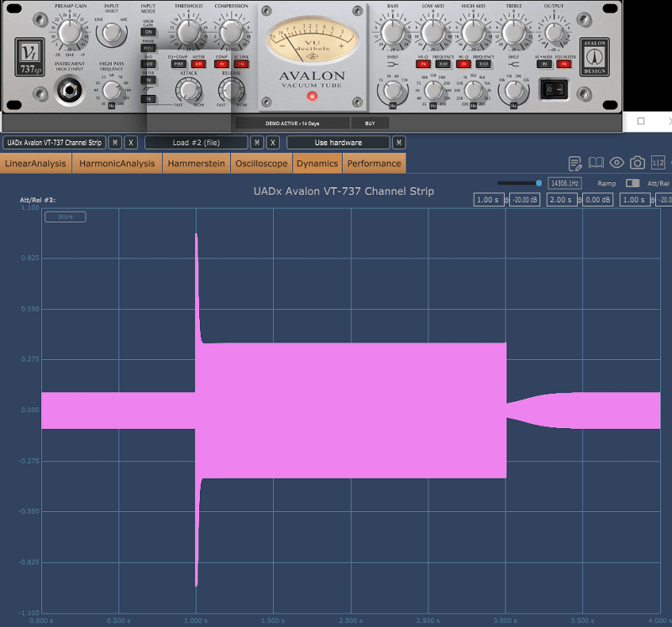The width and height of the screenshot is (672, 627).
Task: Click the Preamp Gain knob
Action: click(70, 32)
